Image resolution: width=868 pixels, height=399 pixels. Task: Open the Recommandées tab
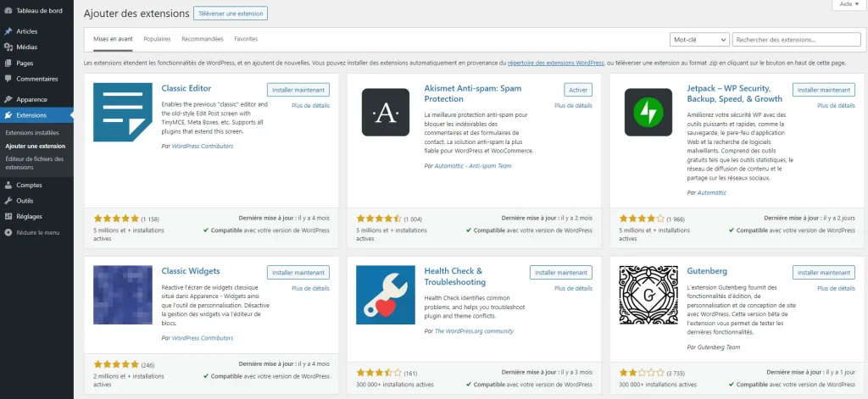point(203,39)
